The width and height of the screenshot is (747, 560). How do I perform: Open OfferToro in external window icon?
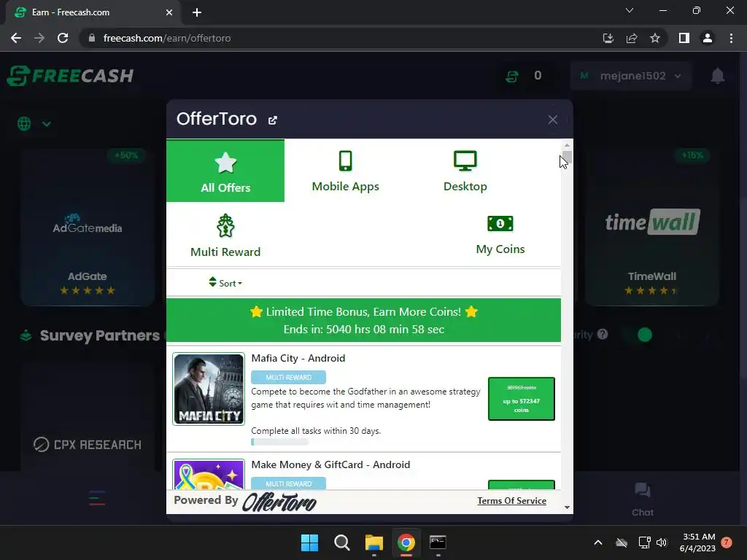(273, 120)
